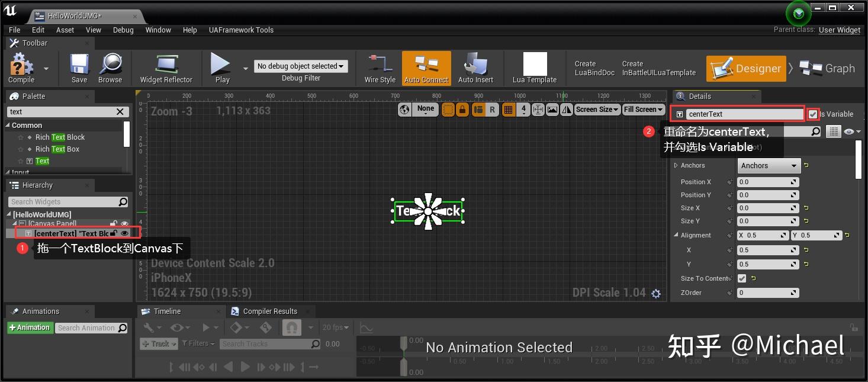868x382 pixels.
Task: Click Create InBattleUILuaTemplate button
Action: tap(658, 68)
